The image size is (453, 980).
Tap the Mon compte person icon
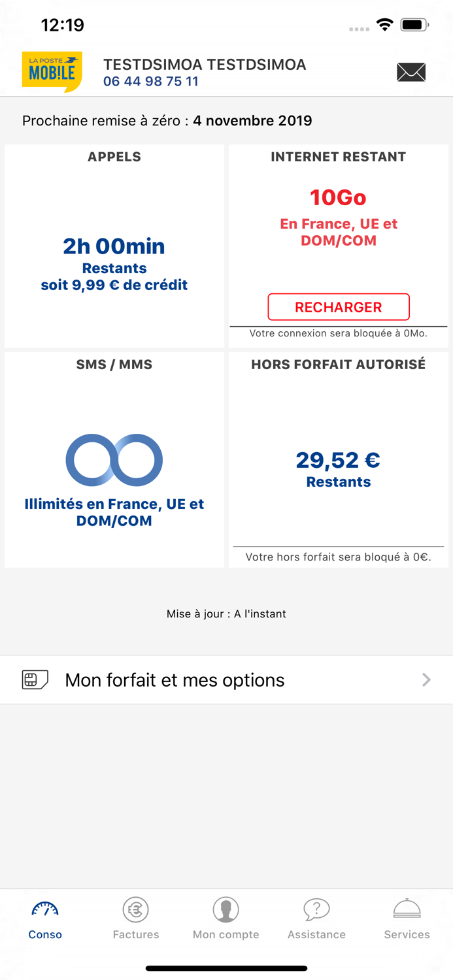tap(226, 908)
